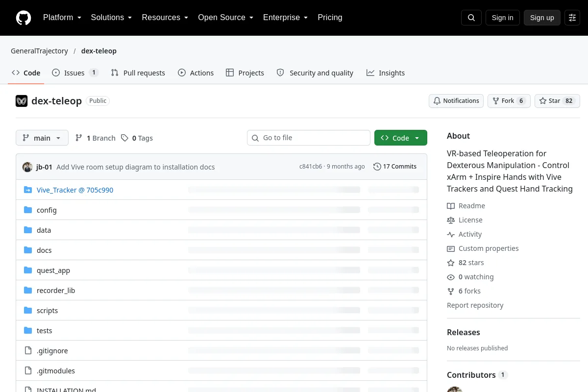Viewport: 588px width, 392px height.
Task: Open the 17 Commits history link
Action: tap(395, 167)
